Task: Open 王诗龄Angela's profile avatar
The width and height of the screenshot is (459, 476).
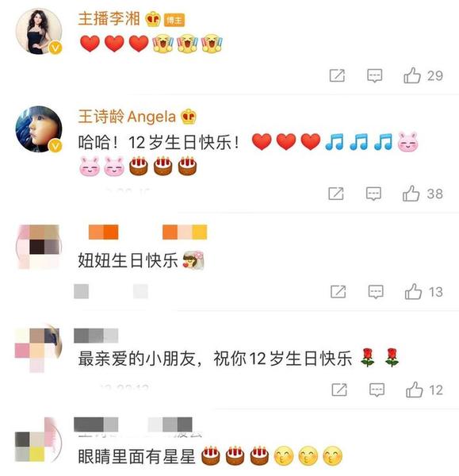Action: pyautogui.click(x=39, y=129)
